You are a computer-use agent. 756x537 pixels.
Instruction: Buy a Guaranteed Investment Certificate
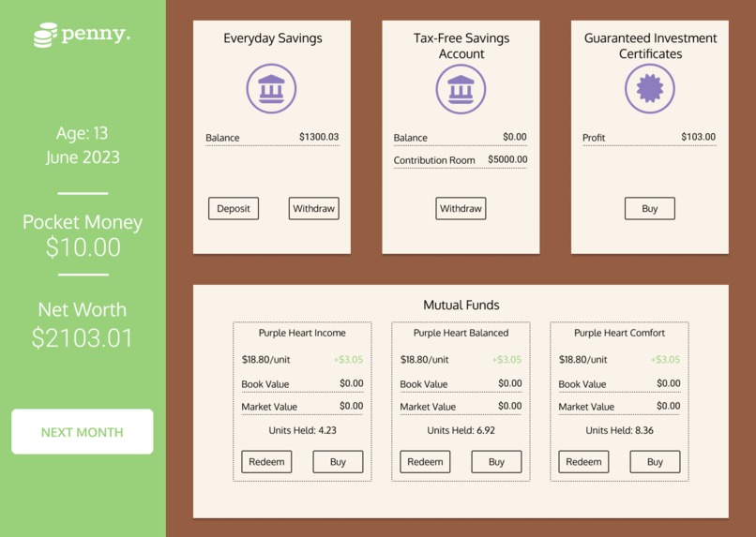click(x=650, y=209)
